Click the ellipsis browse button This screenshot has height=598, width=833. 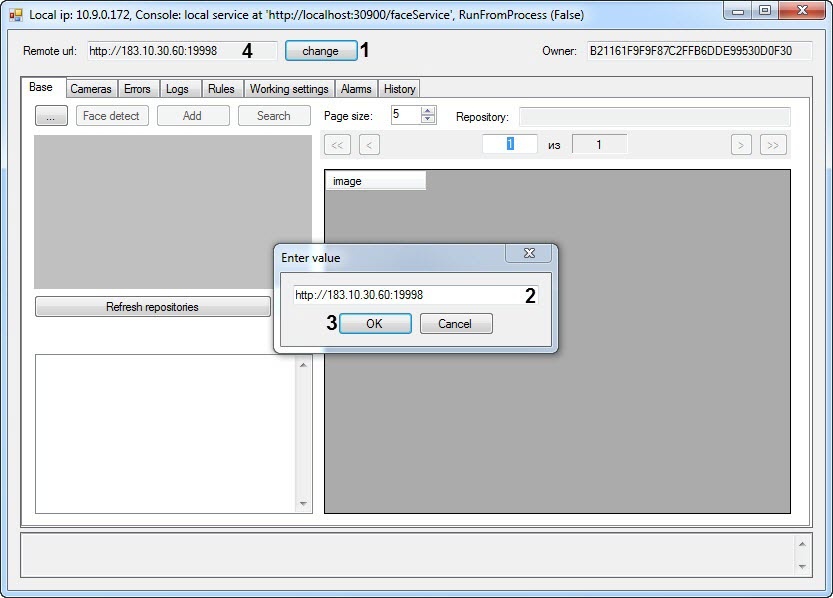[x=51, y=116]
